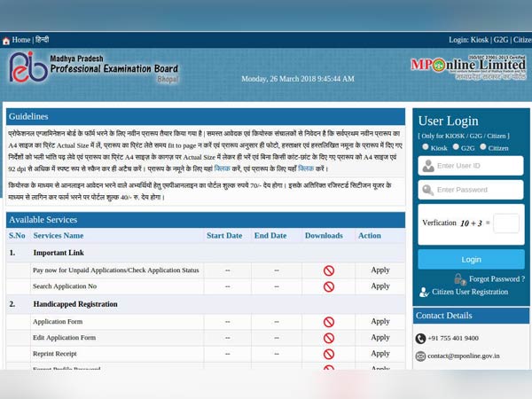The height and width of the screenshot is (399, 532).
Task: Open the Home link in top bar
Action: click(21, 40)
